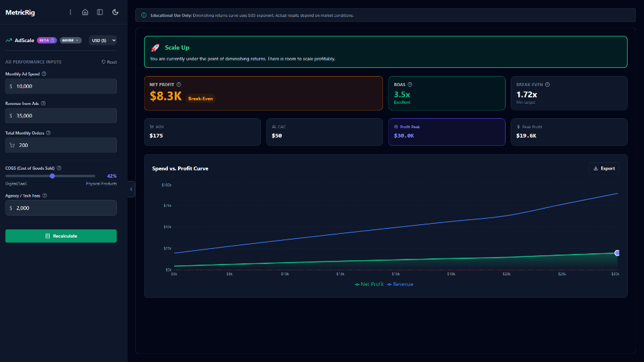Open the info icon next to COGS label
The width and height of the screenshot is (644, 362).
click(x=59, y=168)
